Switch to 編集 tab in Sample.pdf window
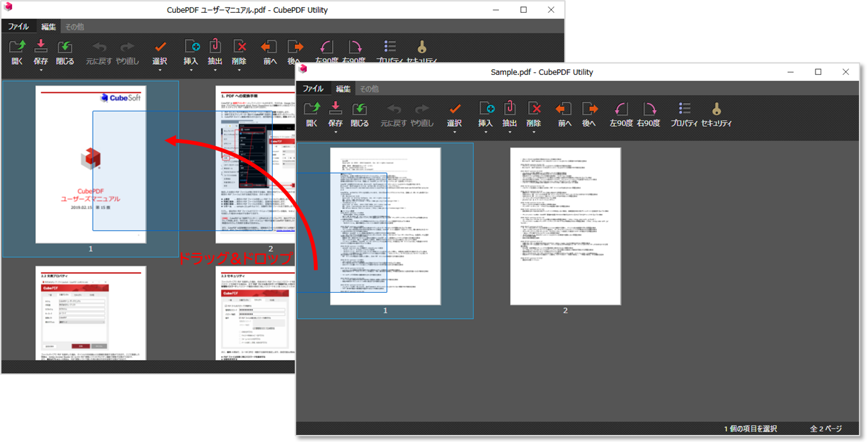 [343, 88]
